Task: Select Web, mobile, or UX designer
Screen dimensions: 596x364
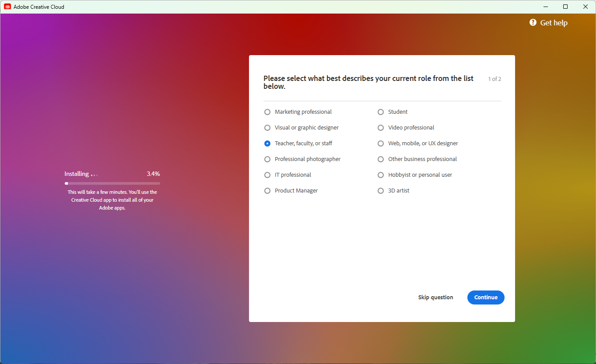Action: click(x=381, y=143)
